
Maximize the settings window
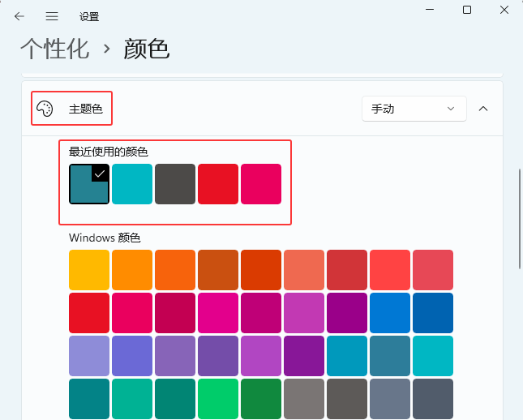(467, 10)
